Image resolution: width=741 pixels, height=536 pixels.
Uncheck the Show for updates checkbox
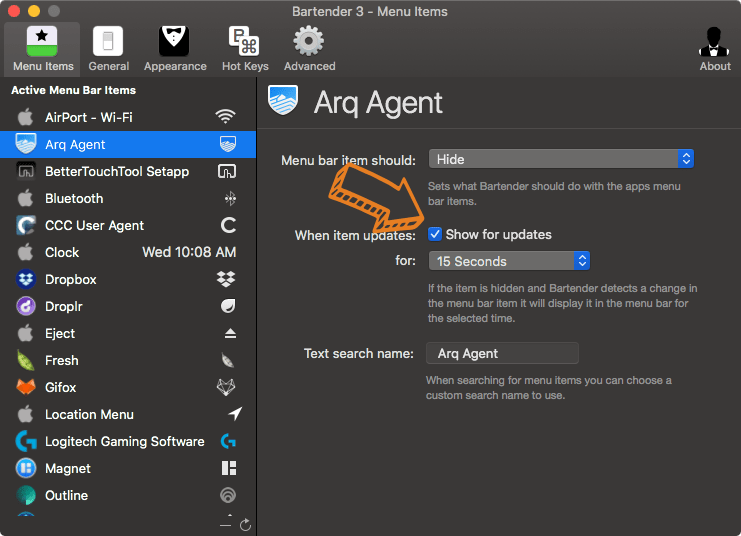coord(435,234)
